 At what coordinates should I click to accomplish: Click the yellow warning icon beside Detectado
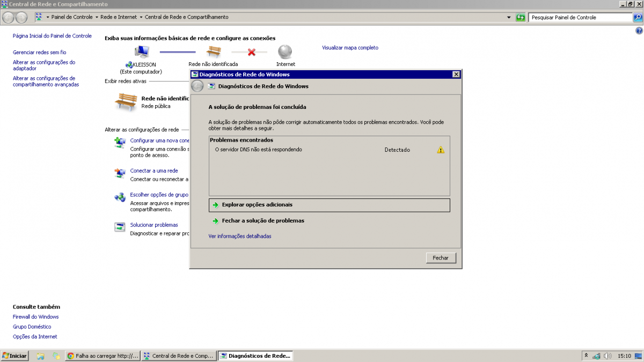pyautogui.click(x=441, y=150)
